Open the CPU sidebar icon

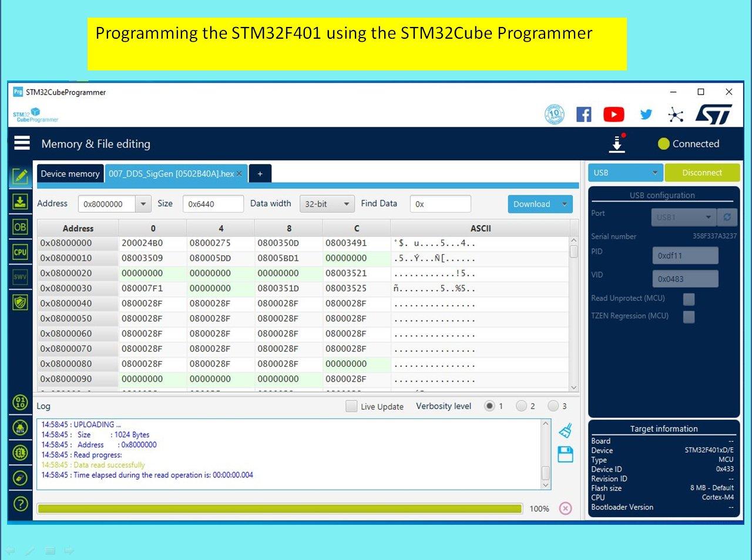[x=20, y=252]
